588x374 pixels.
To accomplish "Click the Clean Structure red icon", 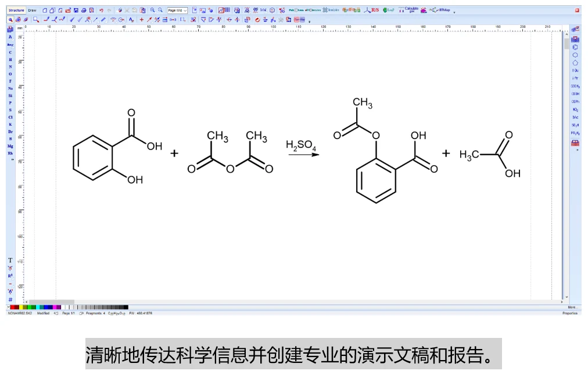I will pos(257,20).
